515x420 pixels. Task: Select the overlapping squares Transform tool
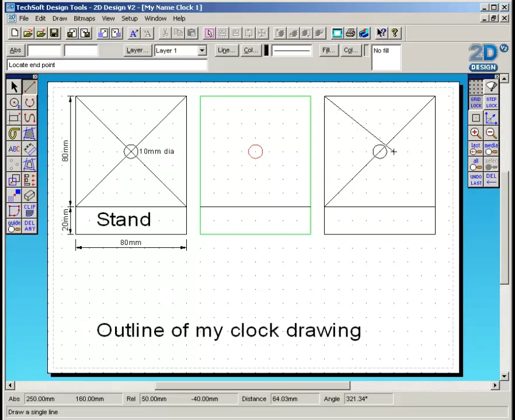coord(14,180)
